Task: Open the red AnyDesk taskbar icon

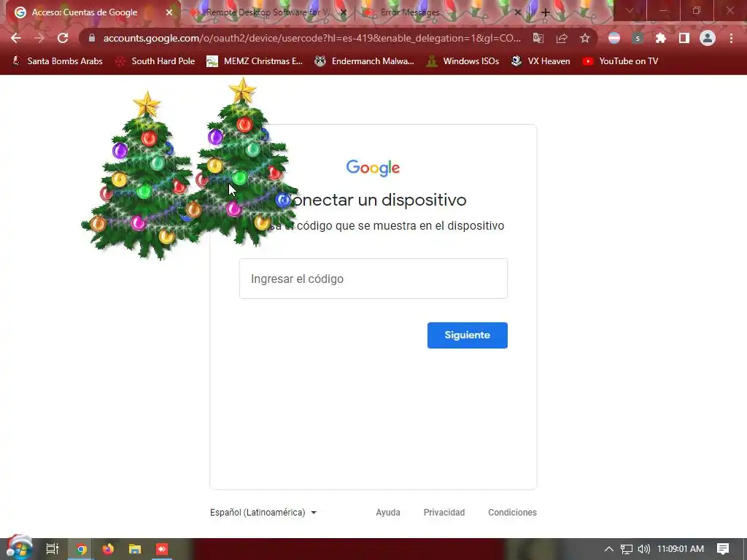Action: [162, 549]
